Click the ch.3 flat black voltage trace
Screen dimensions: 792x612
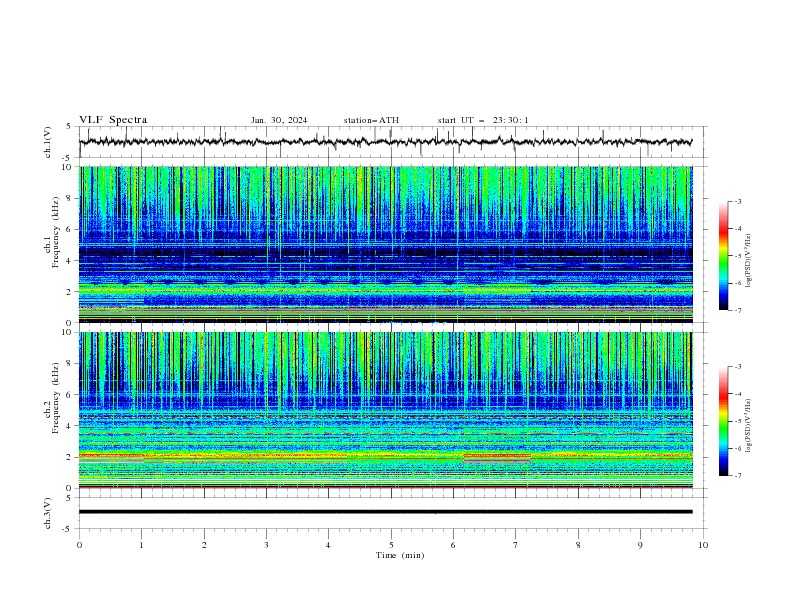pyautogui.click(x=385, y=512)
